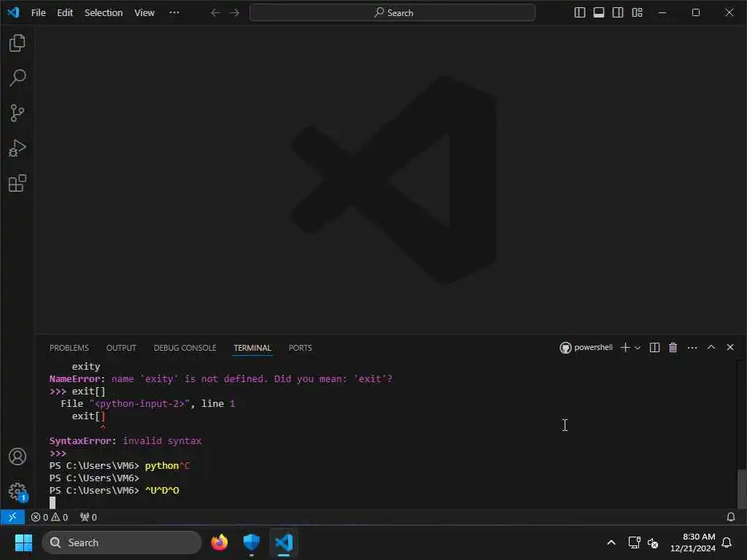Click the NameError message line in terminal
Viewport: 747px width, 560px height.
click(x=220, y=379)
